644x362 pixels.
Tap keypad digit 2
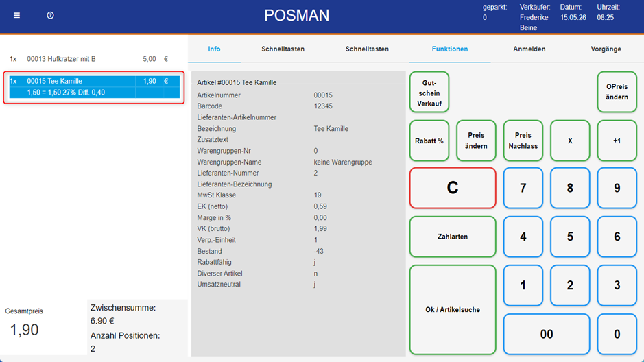570,285
